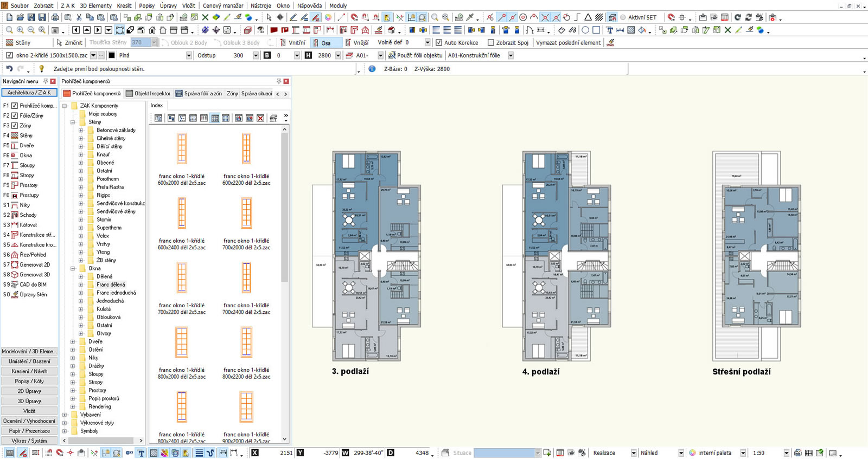Click the blue info icon beside Z-Báze
Image resolution: width=868 pixels, height=459 pixels.
point(372,69)
